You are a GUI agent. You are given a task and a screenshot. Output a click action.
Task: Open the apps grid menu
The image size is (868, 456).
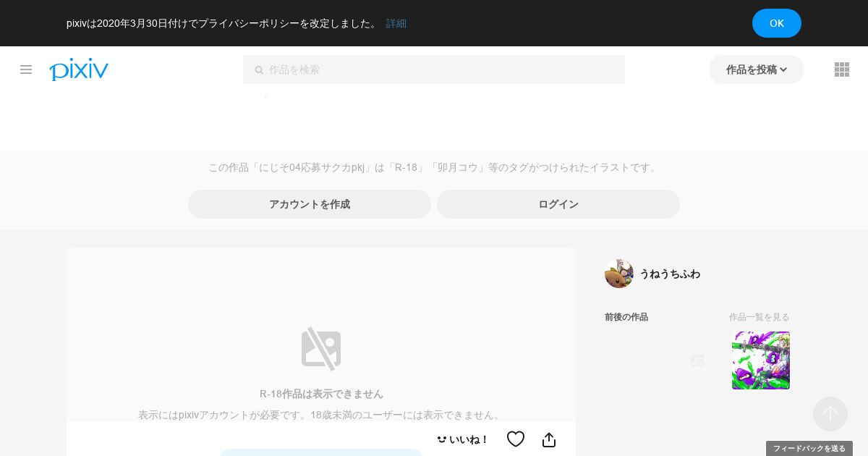coord(842,69)
